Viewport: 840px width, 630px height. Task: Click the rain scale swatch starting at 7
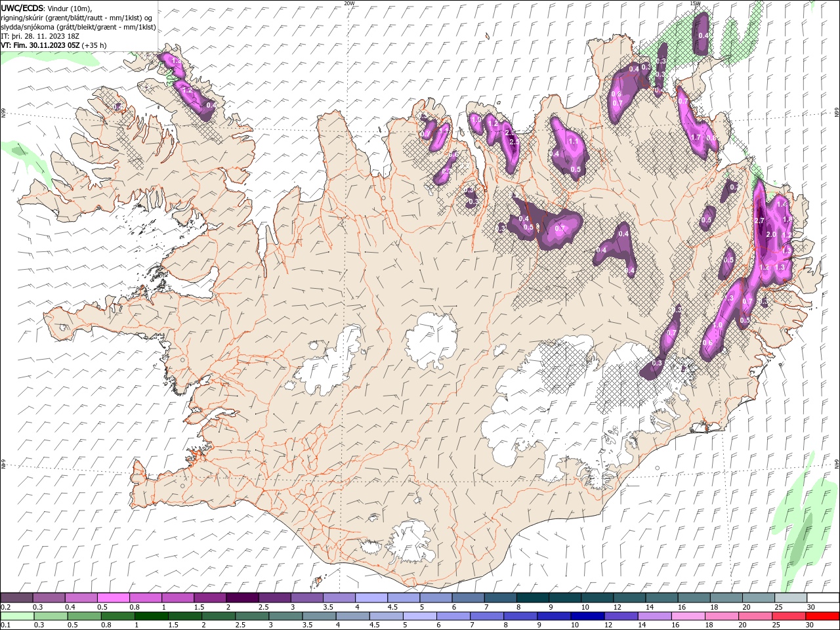click(x=487, y=616)
